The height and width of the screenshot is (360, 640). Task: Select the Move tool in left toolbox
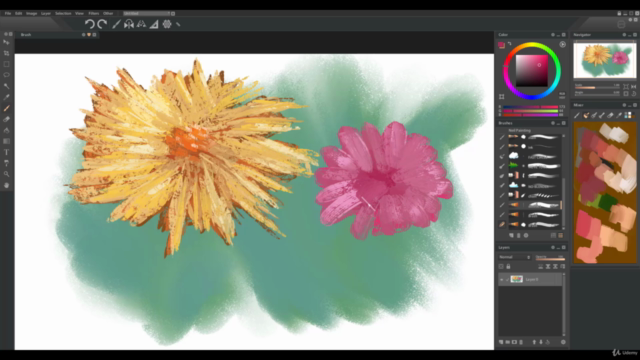pyautogui.click(x=6, y=42)
